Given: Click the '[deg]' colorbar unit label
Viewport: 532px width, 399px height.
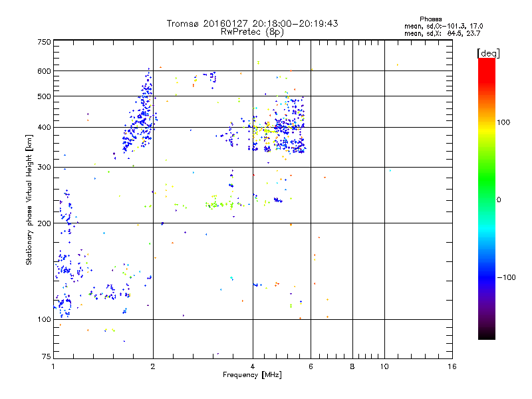Looking at the screenshot, I should click(x=488, y=53).
